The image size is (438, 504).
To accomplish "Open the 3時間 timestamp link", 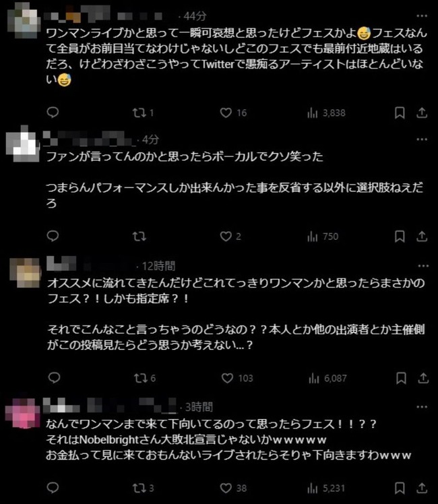I will click(x=199, y=407).
